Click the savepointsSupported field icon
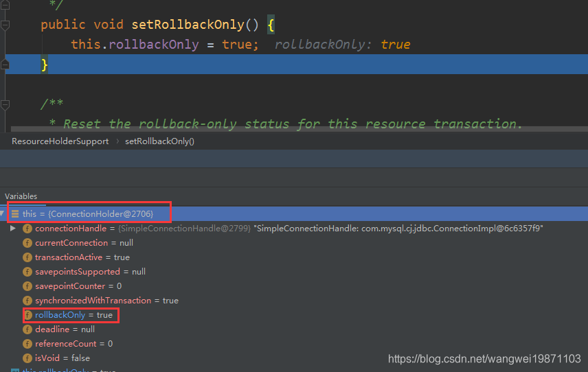The height and width of the screenshot is (372, 588). click(27, 272)
